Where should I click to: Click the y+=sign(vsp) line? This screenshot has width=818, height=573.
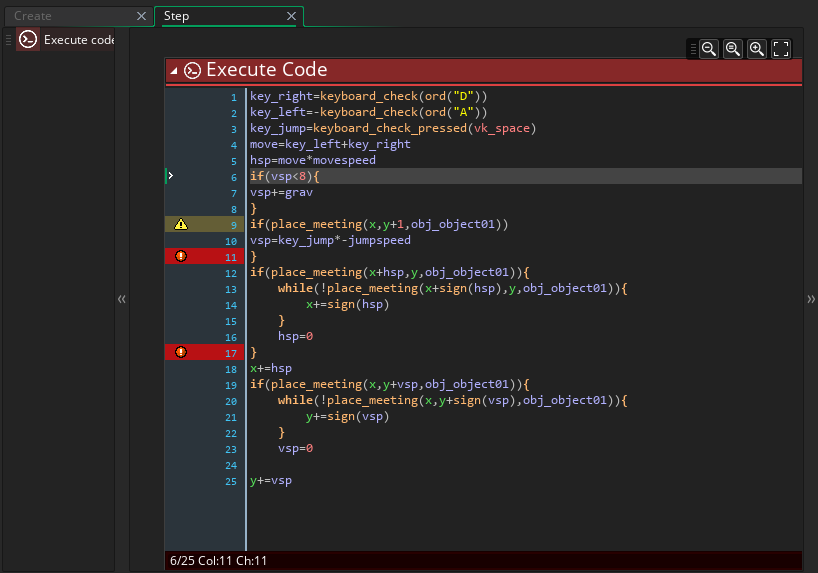(x=347, y=416)
